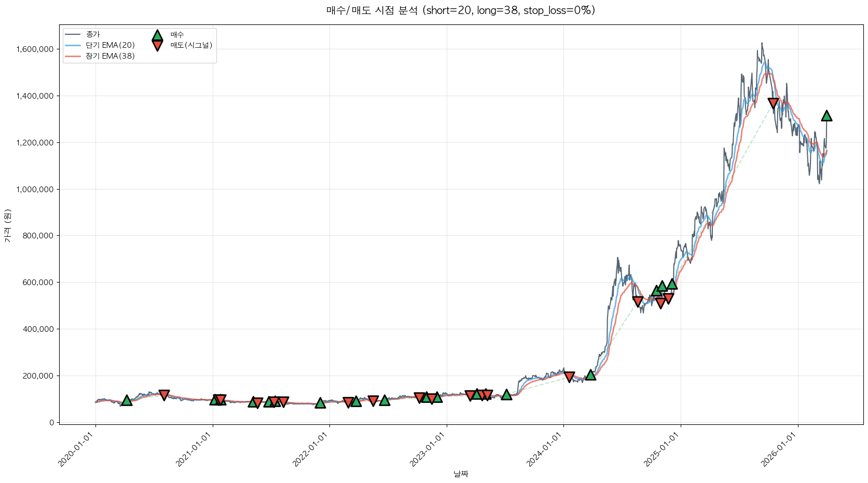
Task: Select the 2022-01-01 x-axis tick label
Action: click(x=310, y=450)
